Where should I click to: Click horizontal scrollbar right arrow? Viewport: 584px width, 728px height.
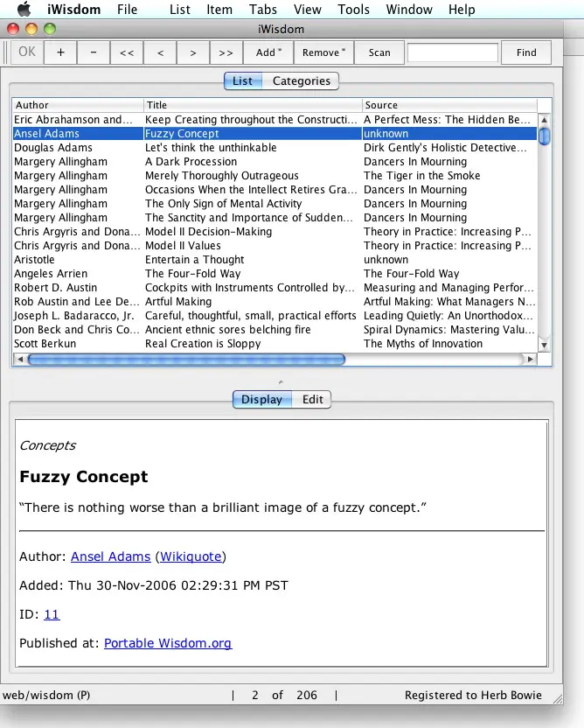click(530, 359)
